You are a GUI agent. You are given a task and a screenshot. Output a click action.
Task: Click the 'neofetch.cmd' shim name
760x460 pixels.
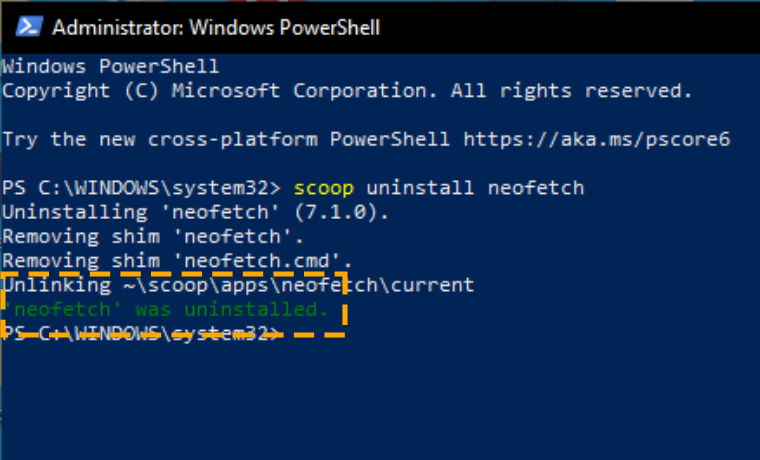point(257,261)
